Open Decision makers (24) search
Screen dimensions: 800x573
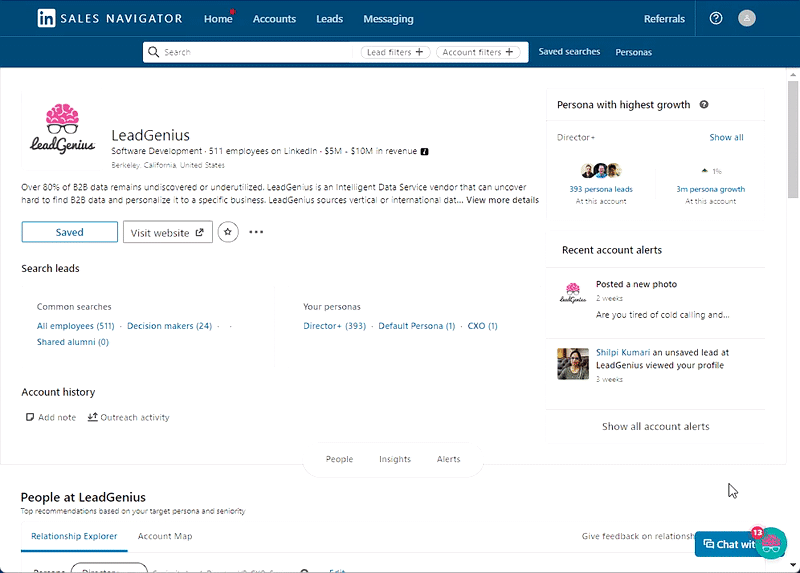[169, 326]
